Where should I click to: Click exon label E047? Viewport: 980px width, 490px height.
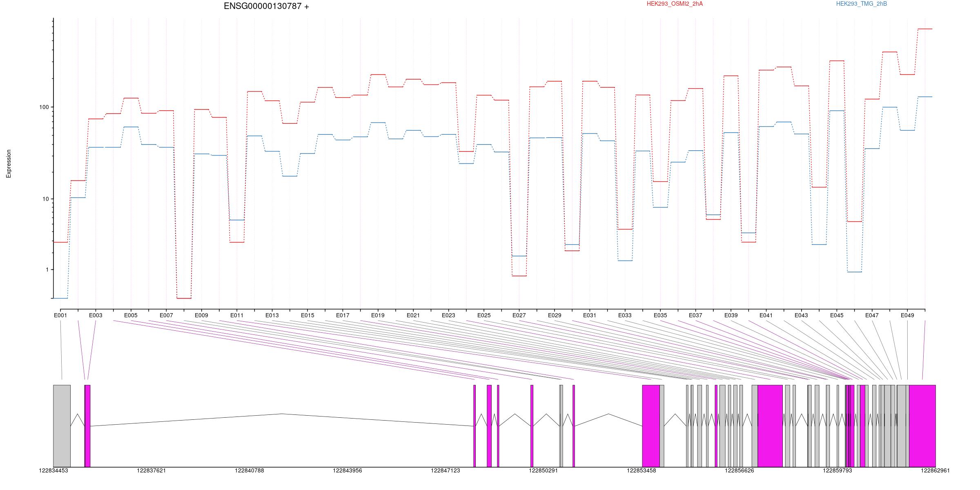point(872,316)
